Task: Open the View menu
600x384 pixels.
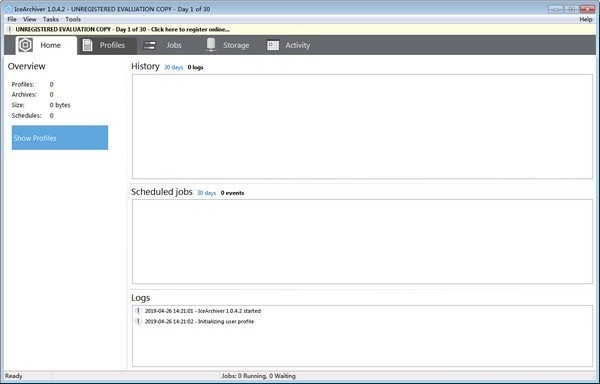Action: click(29, 19)
